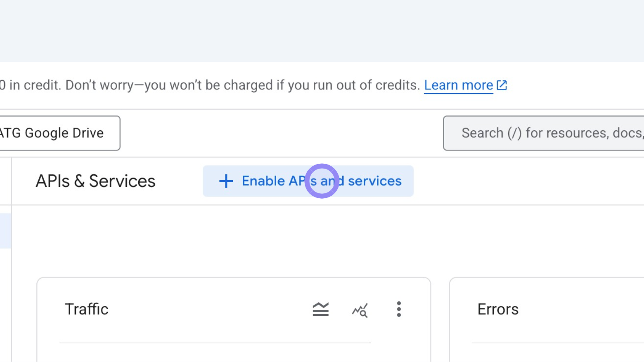
Task: Open the Learn more link about credits
Action: [458, 85]
